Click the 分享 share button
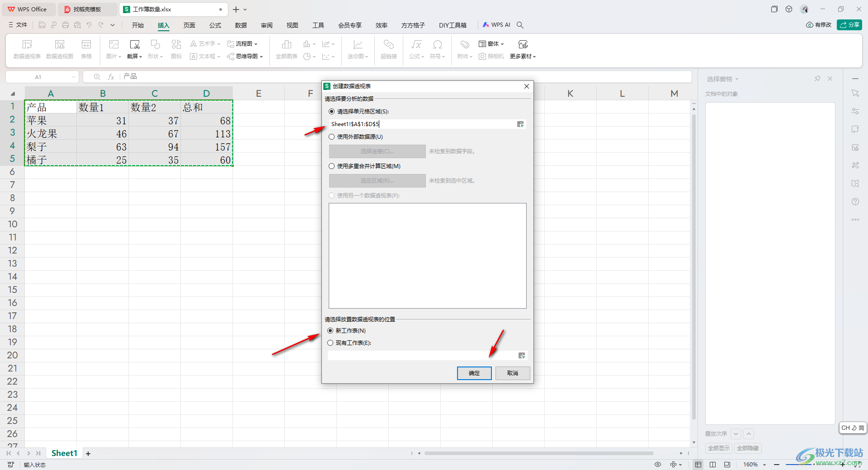The width and height of the screenshot is (868, 470). [x=849, y=25]
